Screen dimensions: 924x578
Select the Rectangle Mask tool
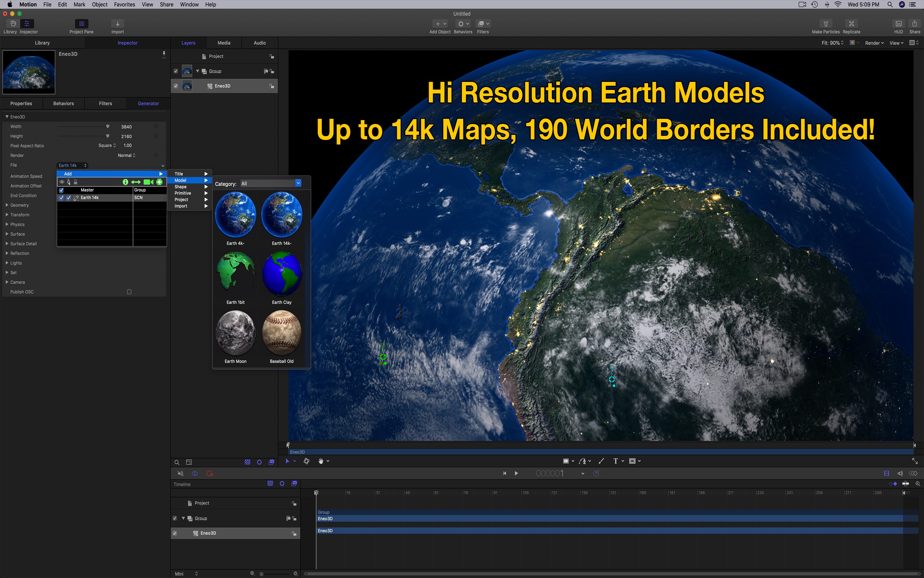(632, 461)
